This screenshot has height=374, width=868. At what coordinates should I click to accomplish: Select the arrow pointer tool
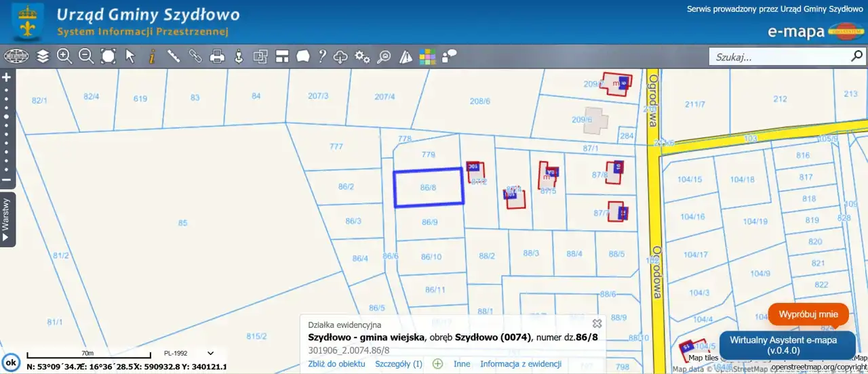tap(130, 56)
